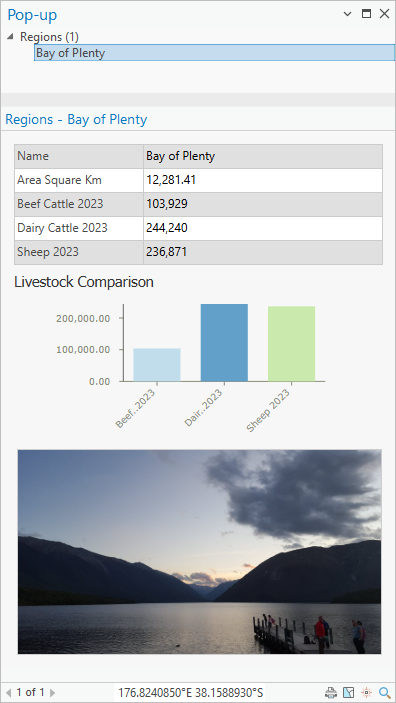Viewport: 396px width, 703px height.
Task: Click the Area Square Km field label
Action: click(59, 180)
